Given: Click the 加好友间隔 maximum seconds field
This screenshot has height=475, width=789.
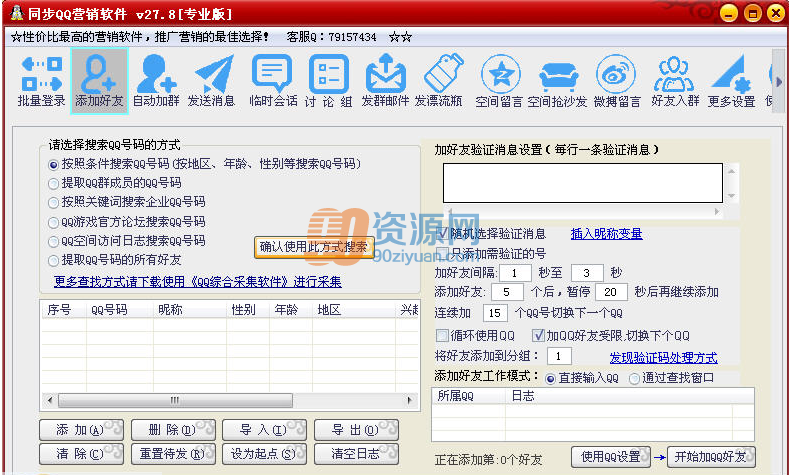Looking at the screenshot, I should pos(587,273).
